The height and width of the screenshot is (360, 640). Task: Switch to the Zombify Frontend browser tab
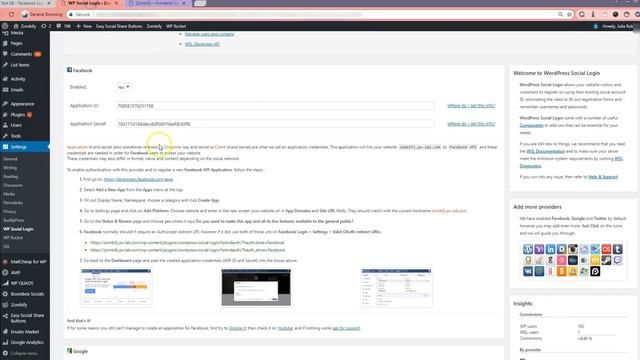[x=157, y=3]
